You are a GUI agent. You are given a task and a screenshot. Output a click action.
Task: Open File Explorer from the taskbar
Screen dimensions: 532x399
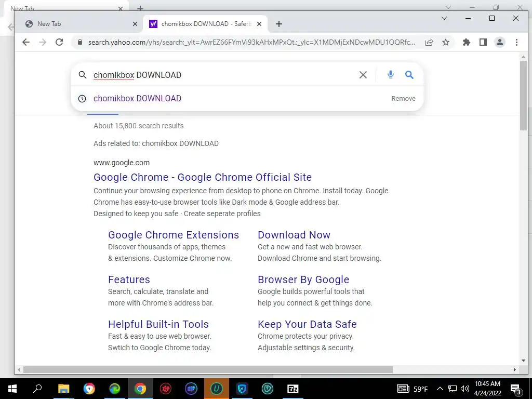[63, 389]
